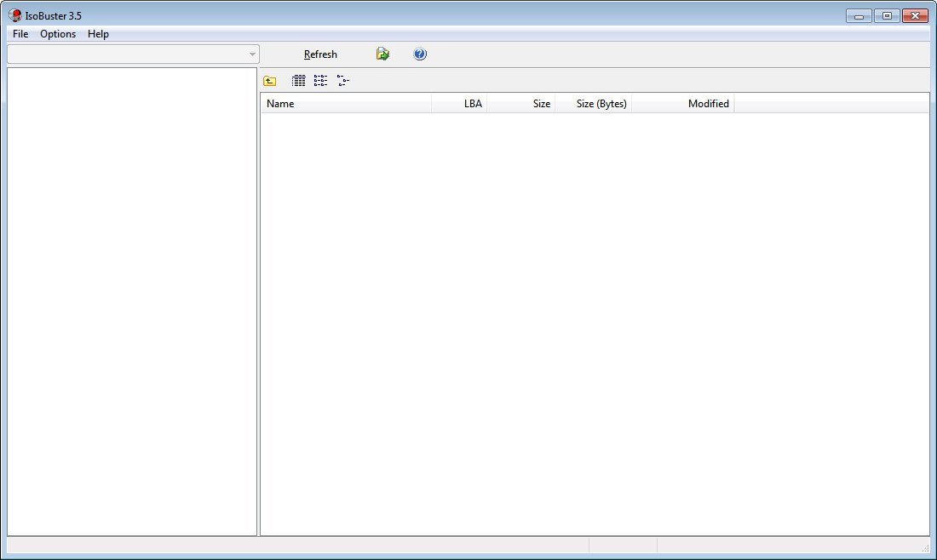This screenshot has height=560, width=937.
Task: Open the File menu
Action: click(x=19, y=34)
